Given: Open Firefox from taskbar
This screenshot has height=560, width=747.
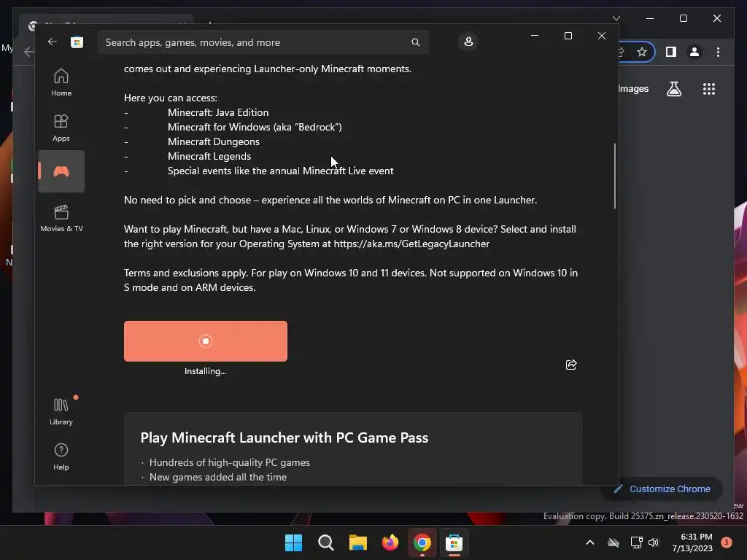Looking at the screenshot, I should coord(390,542).
